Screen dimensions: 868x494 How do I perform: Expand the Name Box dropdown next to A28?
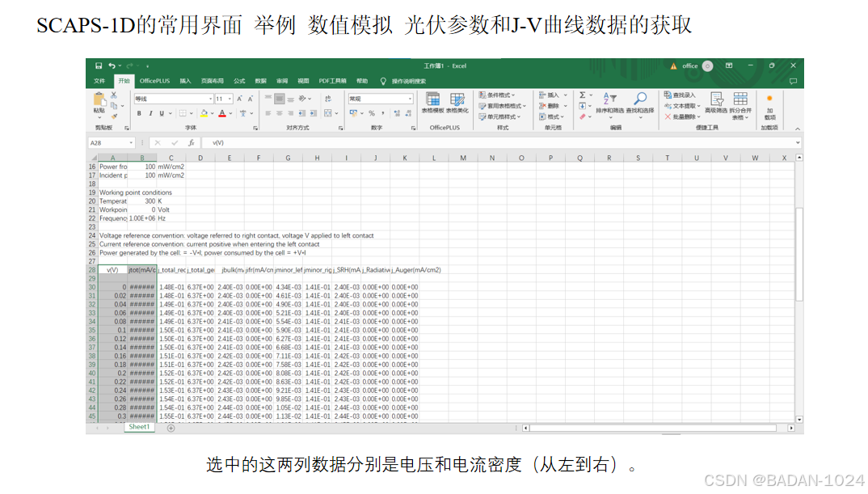pos(131,143)
